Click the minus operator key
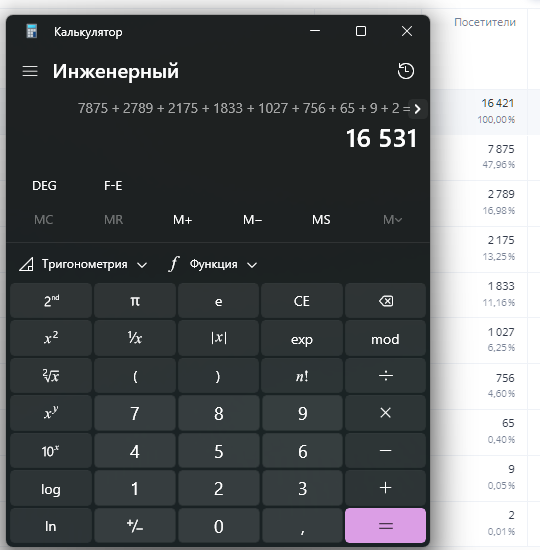540x550 pixels. (x=385, y=451)
